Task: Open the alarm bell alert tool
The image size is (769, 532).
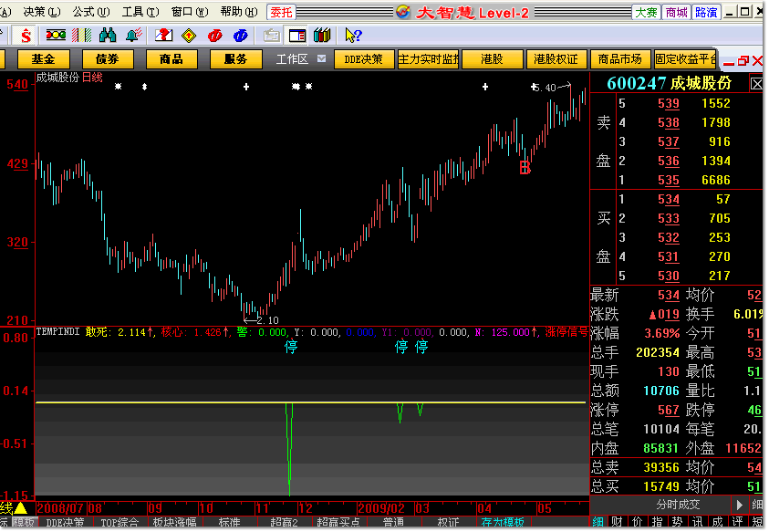Action: tap(134, 35)
